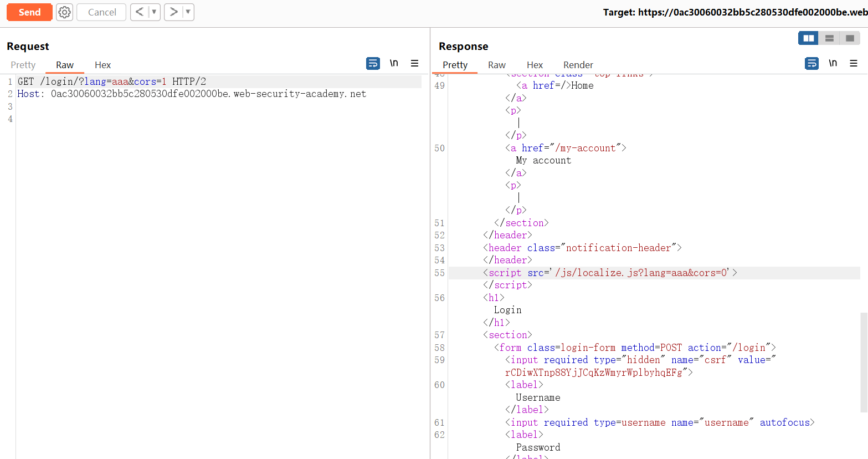Toggle word wrap in Request panel
The width and height of the screenshot is (868, 459).
(373, 64)
